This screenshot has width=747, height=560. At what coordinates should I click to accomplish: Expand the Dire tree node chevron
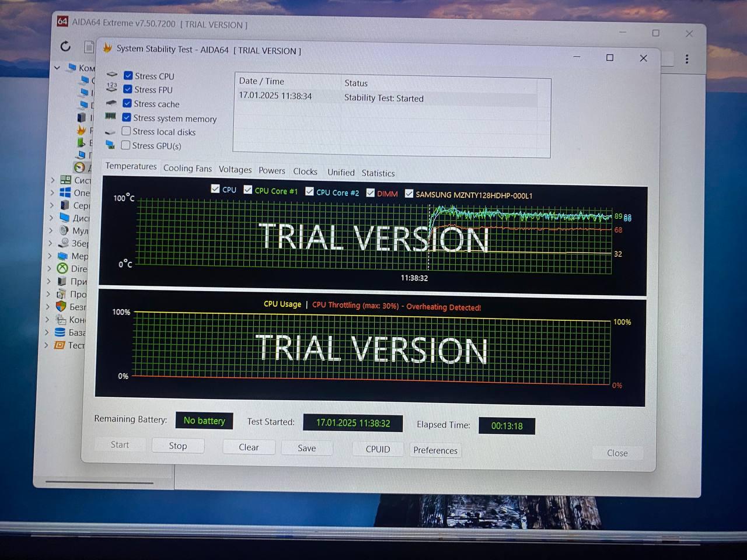49,268
